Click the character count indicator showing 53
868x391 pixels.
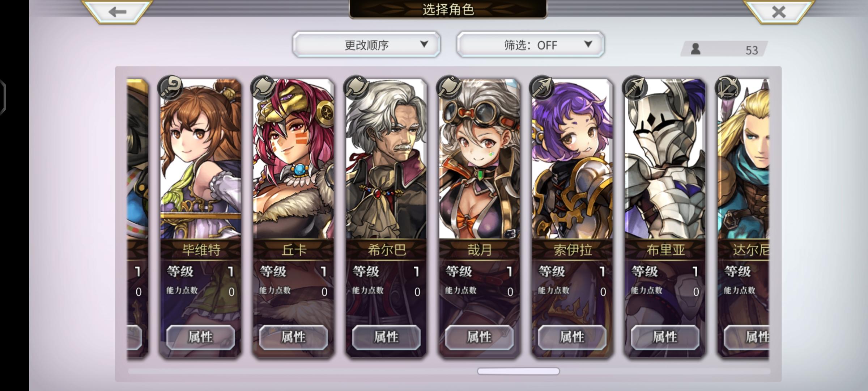(x=724, y=49)
